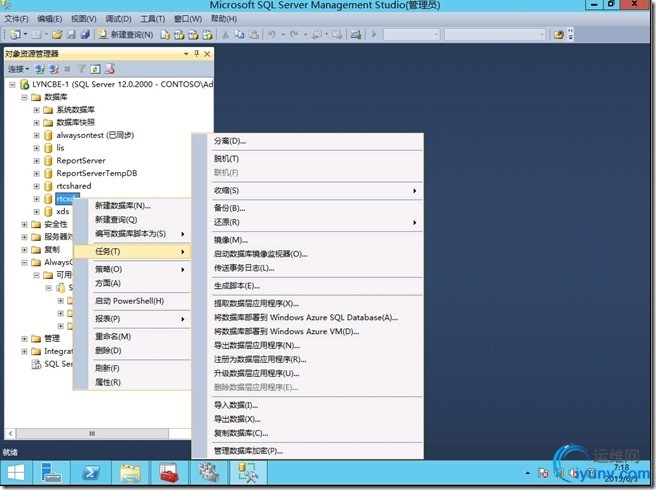Choose 复制数据库(C)... in tasks submenu
Screen dimensions: 656x490
307,433
